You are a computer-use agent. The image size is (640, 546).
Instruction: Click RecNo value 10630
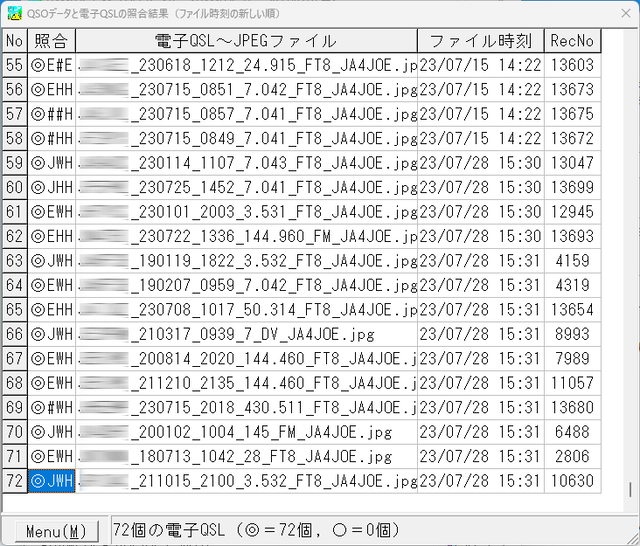(x=572, y=481)
